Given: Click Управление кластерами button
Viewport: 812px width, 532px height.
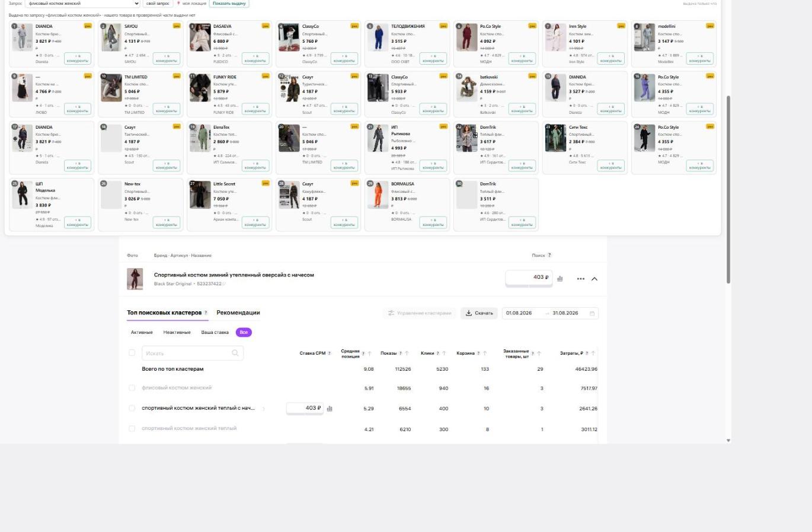Looking at the screenshot, I should (420, 313).
